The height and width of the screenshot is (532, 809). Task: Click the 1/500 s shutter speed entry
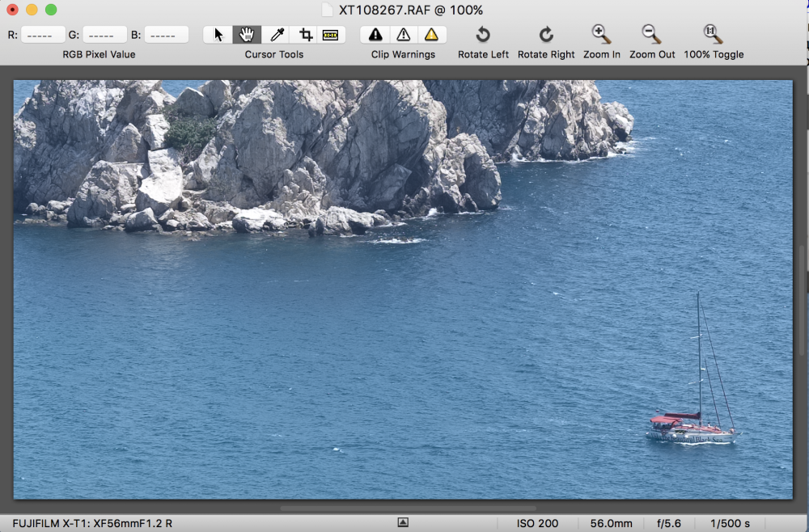(x=730, y=523)
